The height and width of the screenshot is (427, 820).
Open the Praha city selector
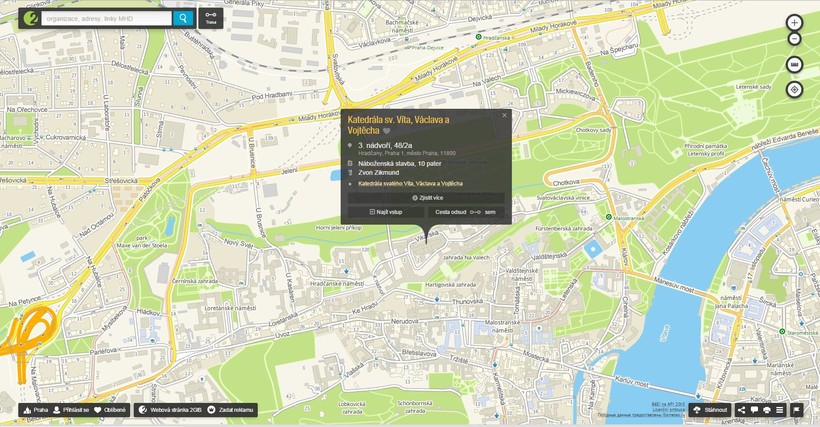click(x=35, y=410)
